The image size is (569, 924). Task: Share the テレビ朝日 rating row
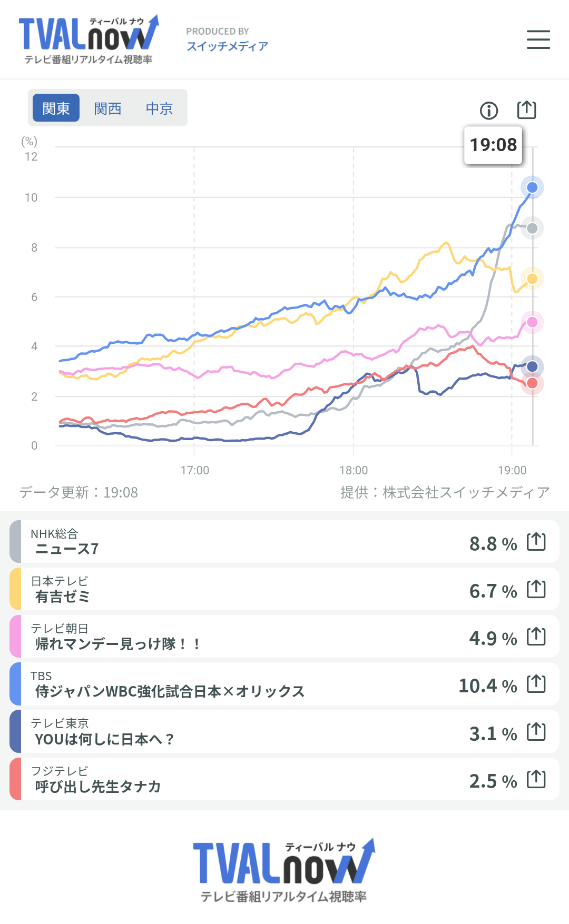click(536, 637)
